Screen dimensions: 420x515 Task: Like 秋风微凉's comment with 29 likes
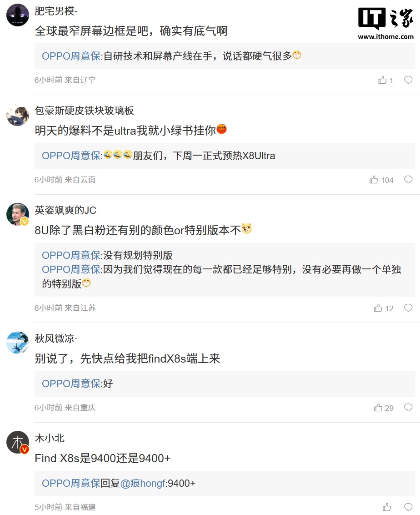click(x=378, y=408)
